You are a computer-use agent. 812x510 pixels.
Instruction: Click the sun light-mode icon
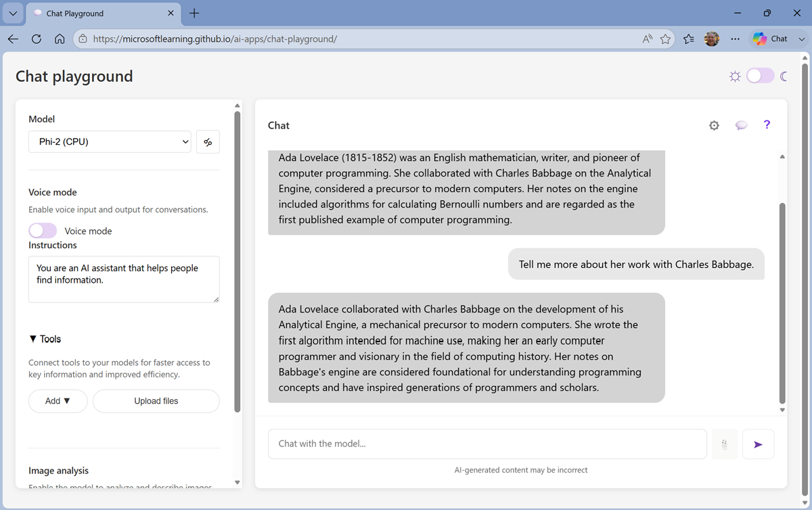tap(735, 76)
